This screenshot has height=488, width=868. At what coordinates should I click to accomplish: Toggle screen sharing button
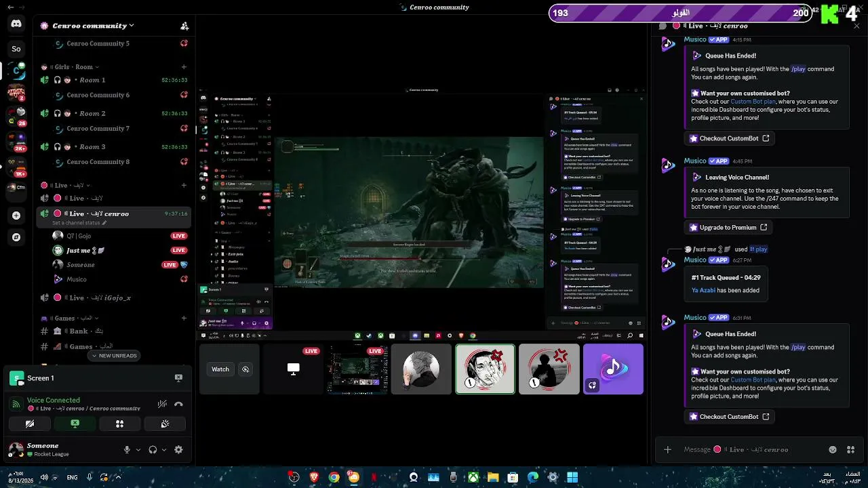point(75,424)
